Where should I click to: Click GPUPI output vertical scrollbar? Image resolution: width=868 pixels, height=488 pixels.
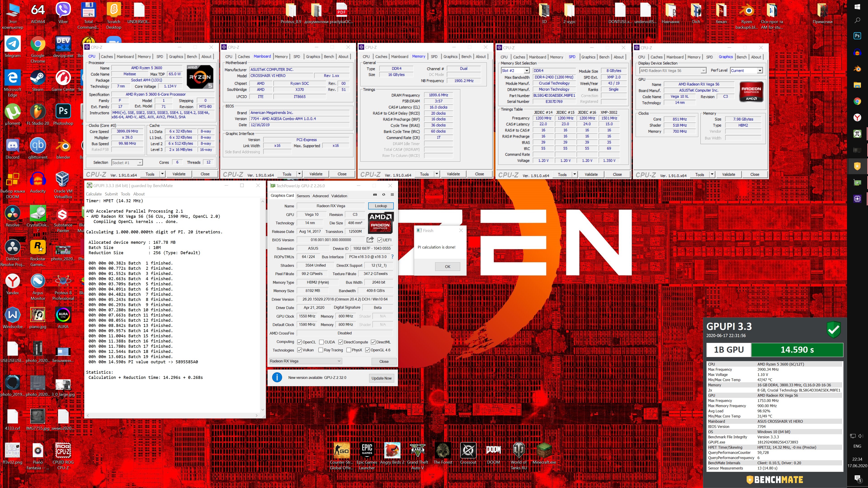tap(263, 305)
